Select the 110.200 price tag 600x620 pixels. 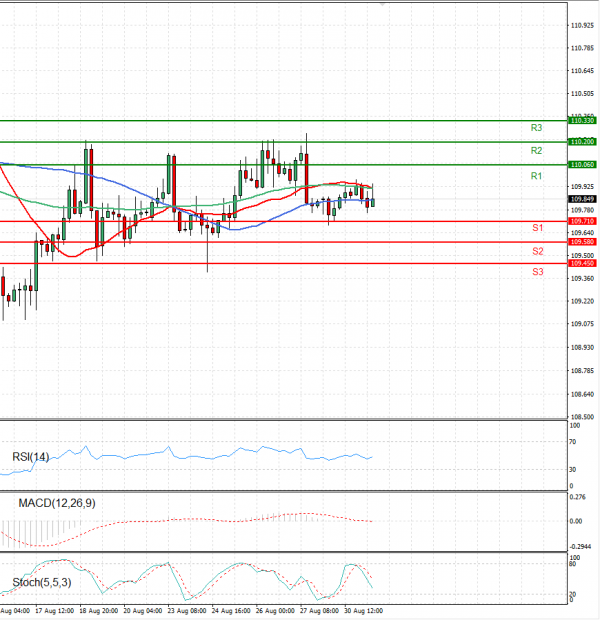(582, 142)
